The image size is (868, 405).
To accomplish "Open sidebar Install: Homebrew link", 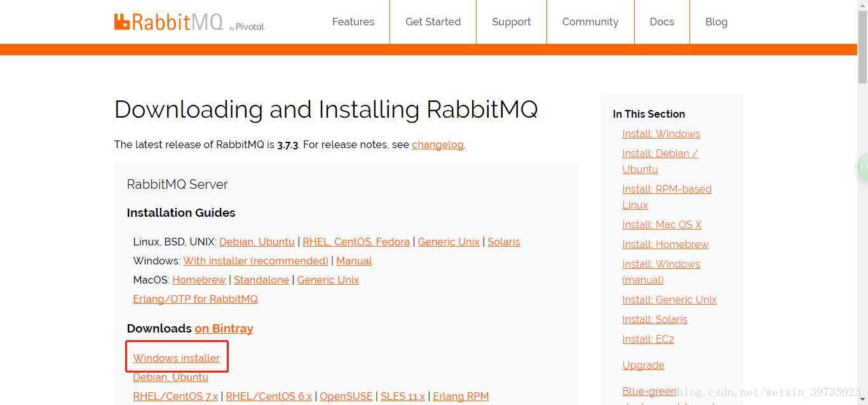I will [665, 244].
